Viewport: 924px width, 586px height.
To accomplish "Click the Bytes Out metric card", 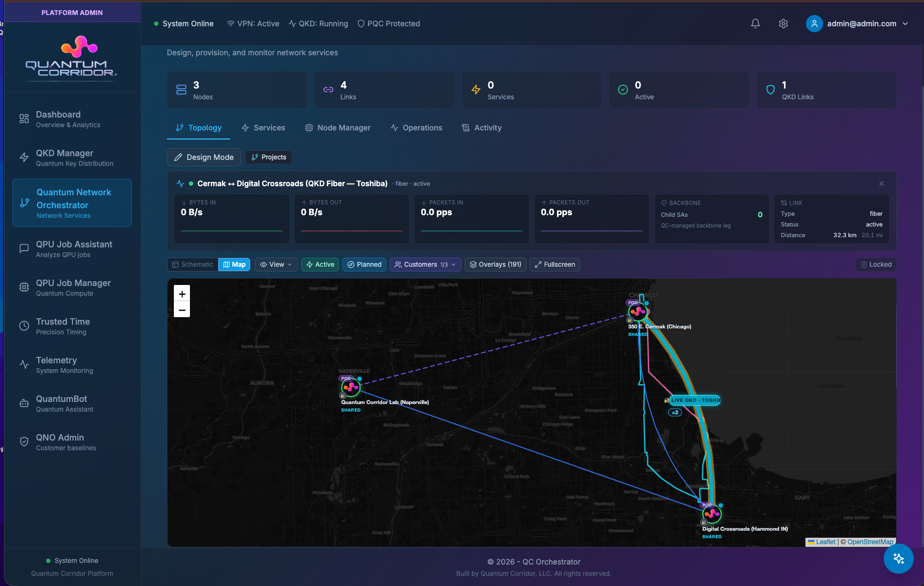I will click(x=351, y=219).
